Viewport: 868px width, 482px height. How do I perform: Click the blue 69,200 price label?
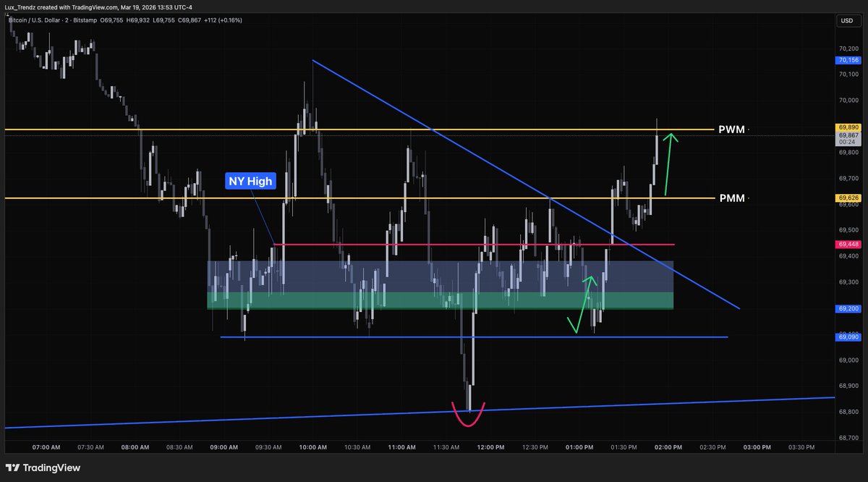click(848, 308)
